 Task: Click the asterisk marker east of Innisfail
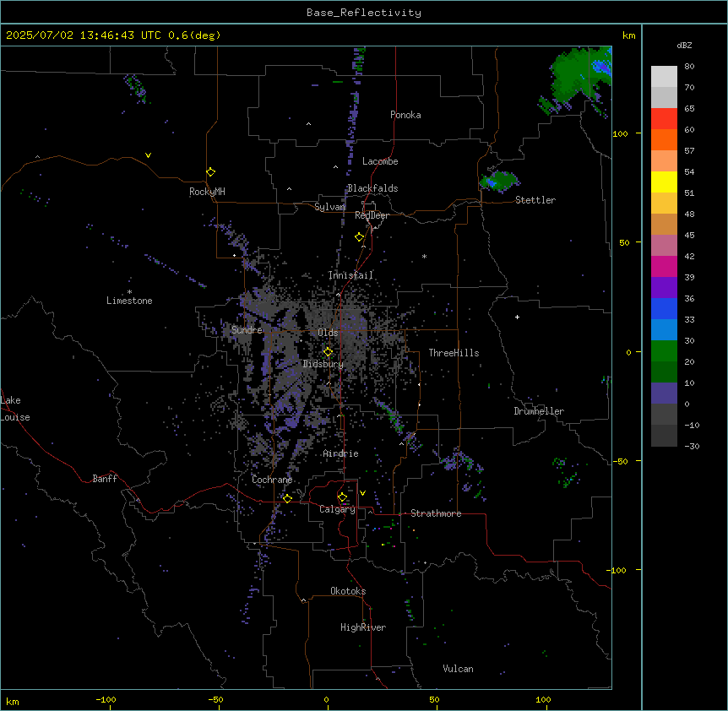tap(424, 257)
